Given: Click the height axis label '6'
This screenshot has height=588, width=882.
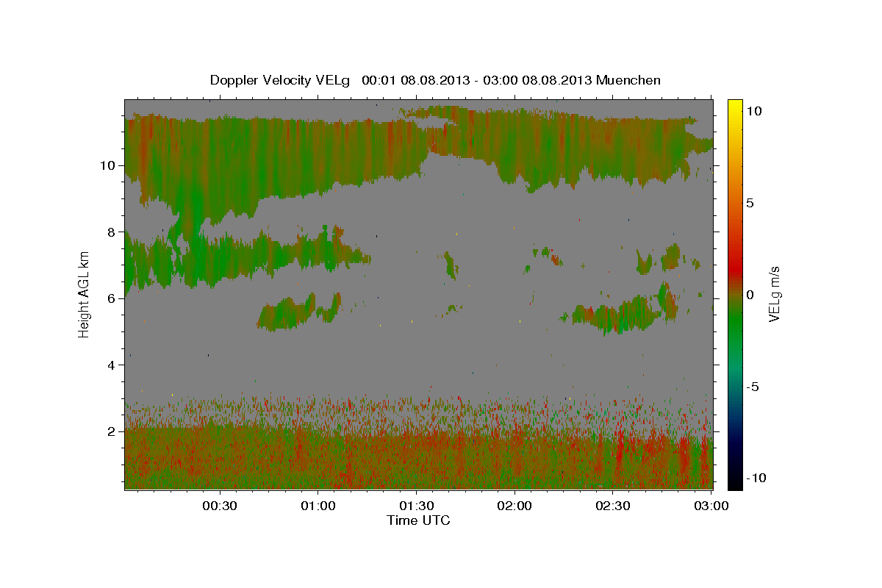Looking at the screenshot, I should (111, 298).
